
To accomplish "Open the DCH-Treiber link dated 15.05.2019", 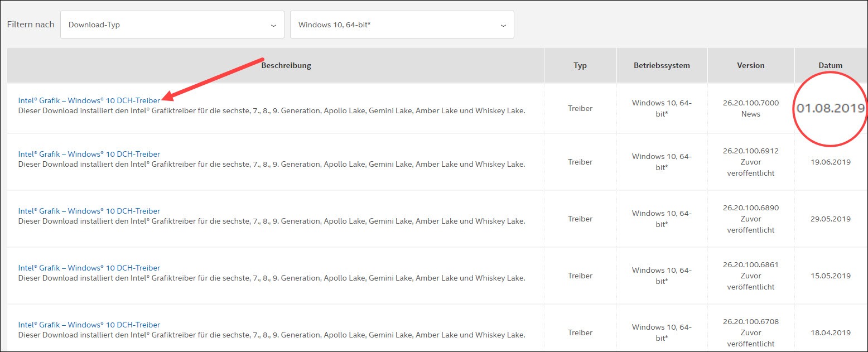I will pyautogui.click(x=89, y=268).
